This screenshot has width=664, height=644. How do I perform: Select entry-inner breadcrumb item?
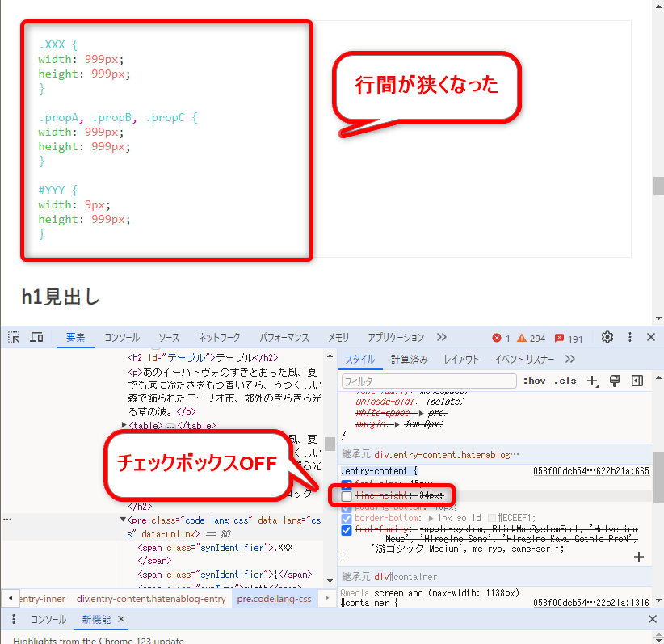tap(42, 599)
